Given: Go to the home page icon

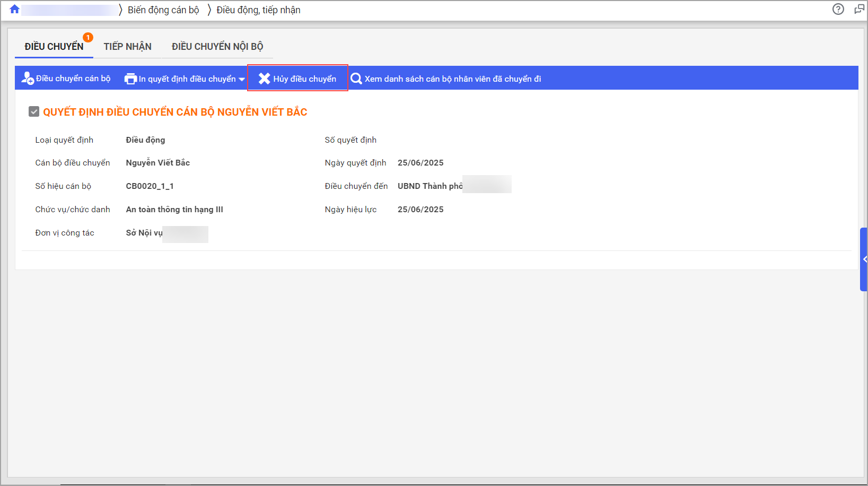Looking at the screenshot, I should click(x=14, y=10).
